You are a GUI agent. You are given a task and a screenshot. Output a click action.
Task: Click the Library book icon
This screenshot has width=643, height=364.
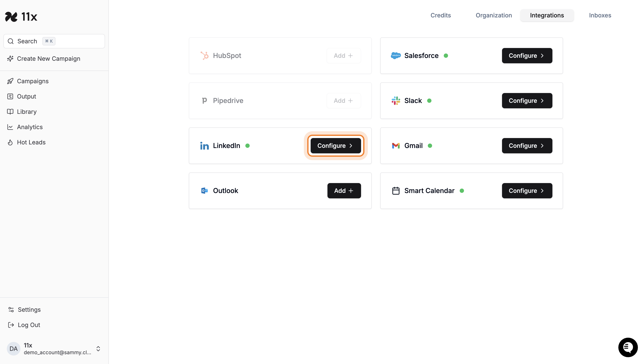10,112
